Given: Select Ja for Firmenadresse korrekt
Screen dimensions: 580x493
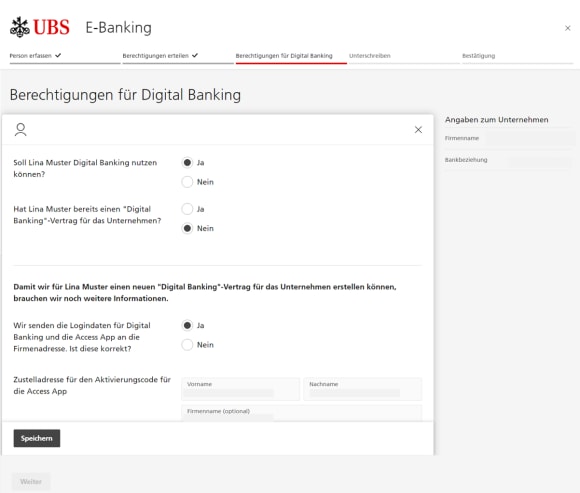Looking at the screenshot, I should point(187,325).
